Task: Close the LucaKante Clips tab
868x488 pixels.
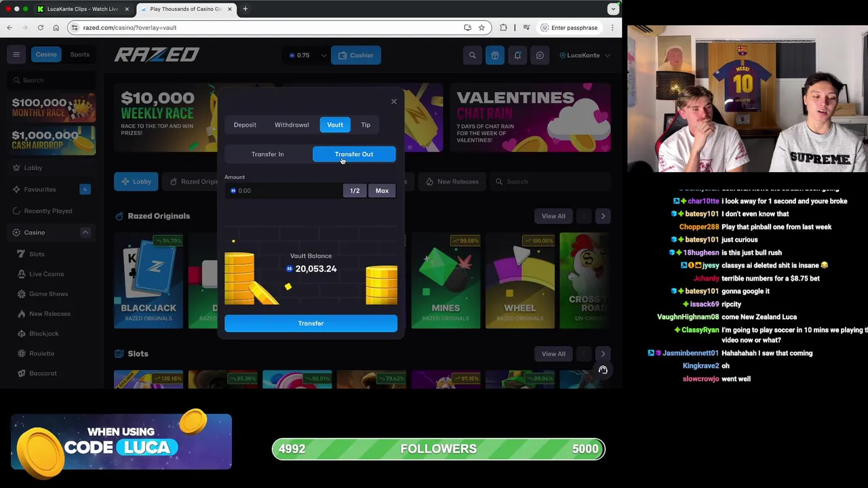Action: (x=127, y=9)
